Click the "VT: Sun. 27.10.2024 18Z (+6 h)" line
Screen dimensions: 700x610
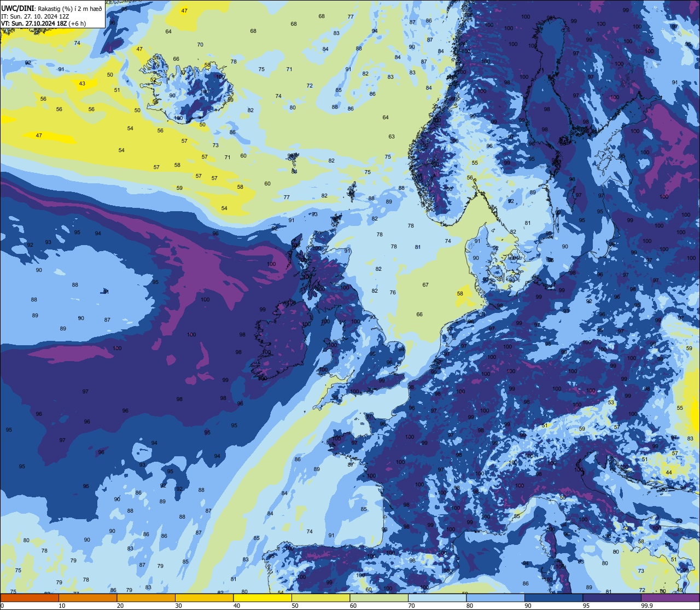(43, 24)
